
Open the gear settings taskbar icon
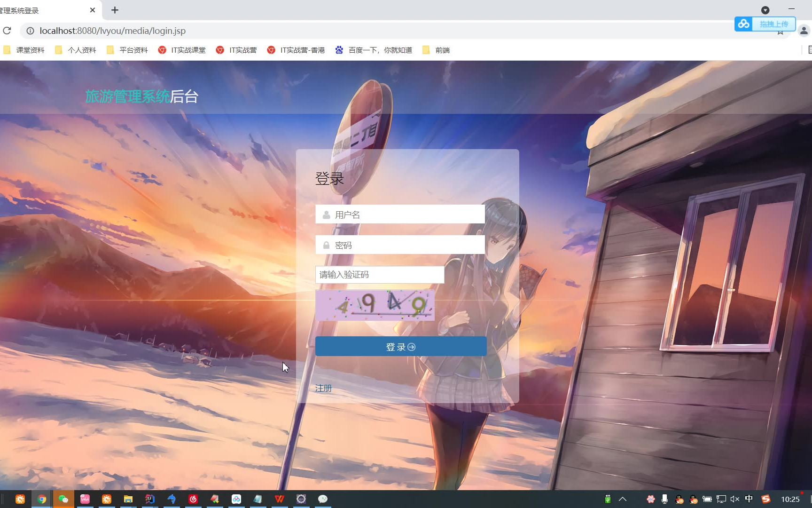301,499
